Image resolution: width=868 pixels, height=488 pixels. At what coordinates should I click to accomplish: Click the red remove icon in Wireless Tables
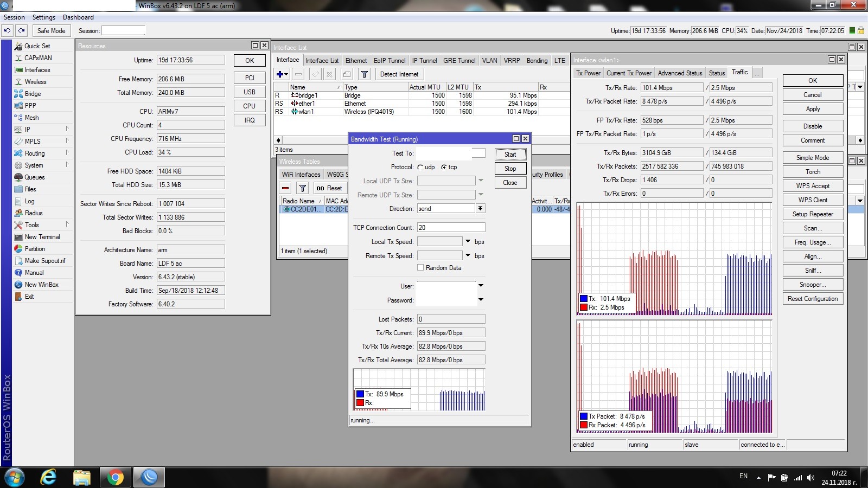coord(285,188)
